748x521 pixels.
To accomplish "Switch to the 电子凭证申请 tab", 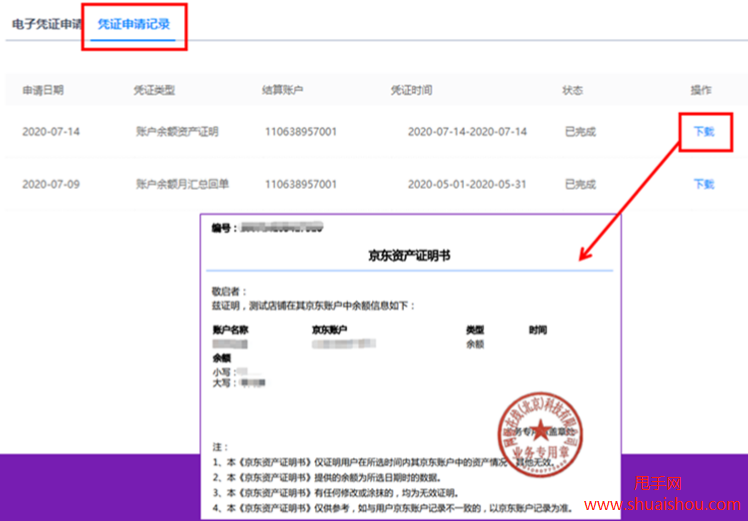I will click(x=46, y=24).
